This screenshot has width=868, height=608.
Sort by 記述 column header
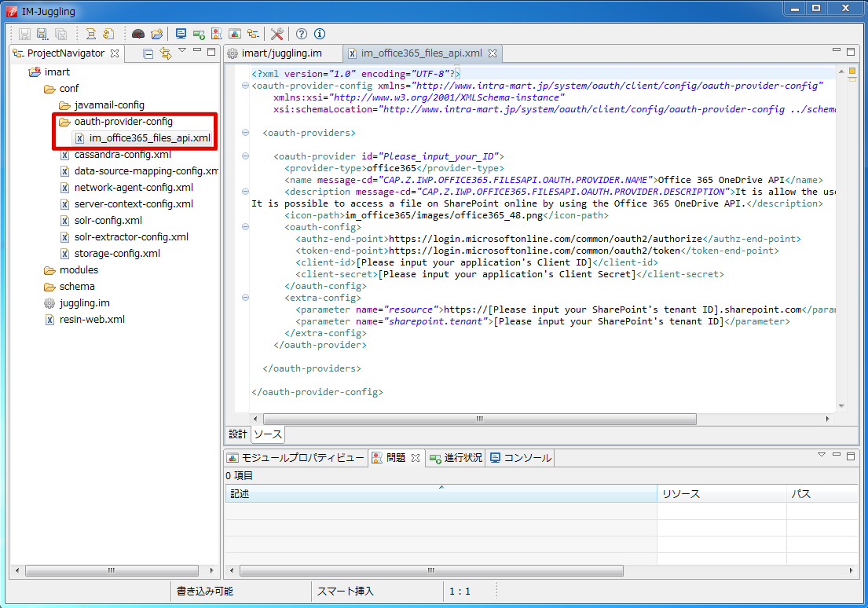point(441,494)
